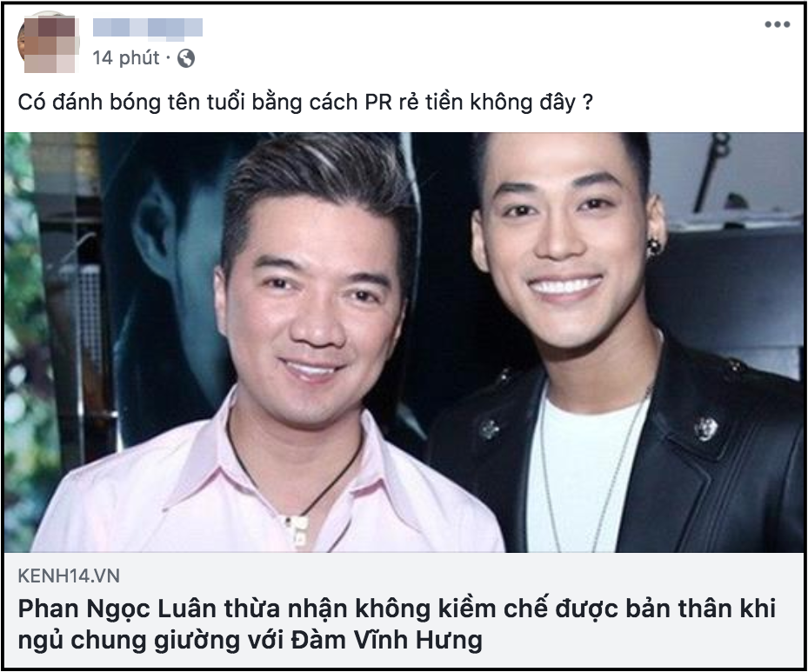Screen dimensions: 808x672
Task: Select the caption "Có đánh bóng tên tuổi"
Action: click(x=131, y=102)
